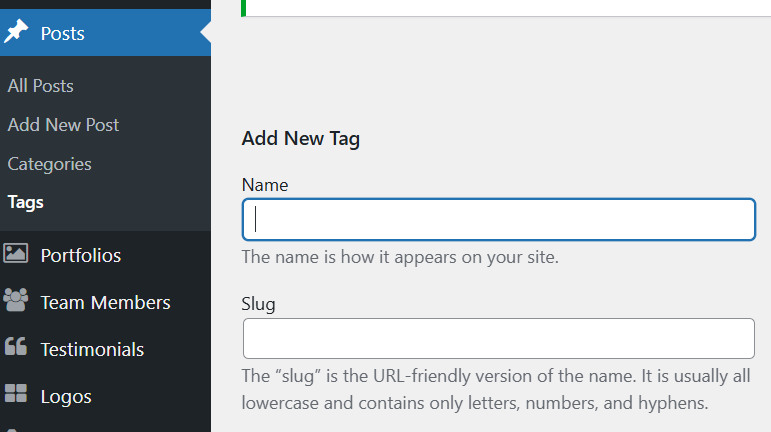
Task: Select the Testimonials quote icon
Action: tap(16, 348)
